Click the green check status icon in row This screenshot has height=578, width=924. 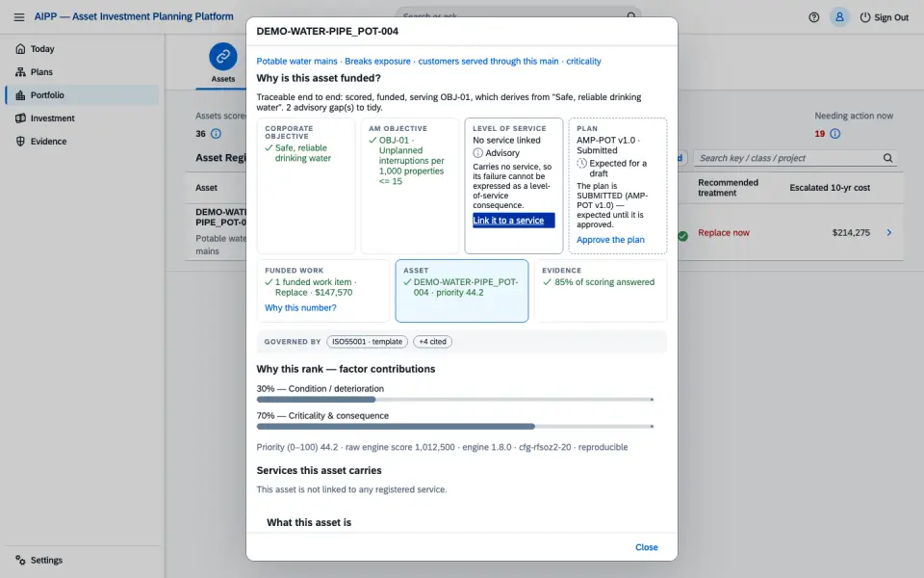pos(683,236)
